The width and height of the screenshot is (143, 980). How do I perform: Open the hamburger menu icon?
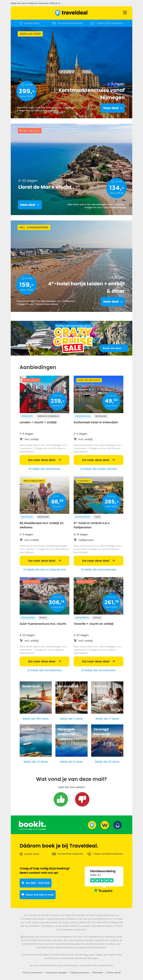[125, 13]
